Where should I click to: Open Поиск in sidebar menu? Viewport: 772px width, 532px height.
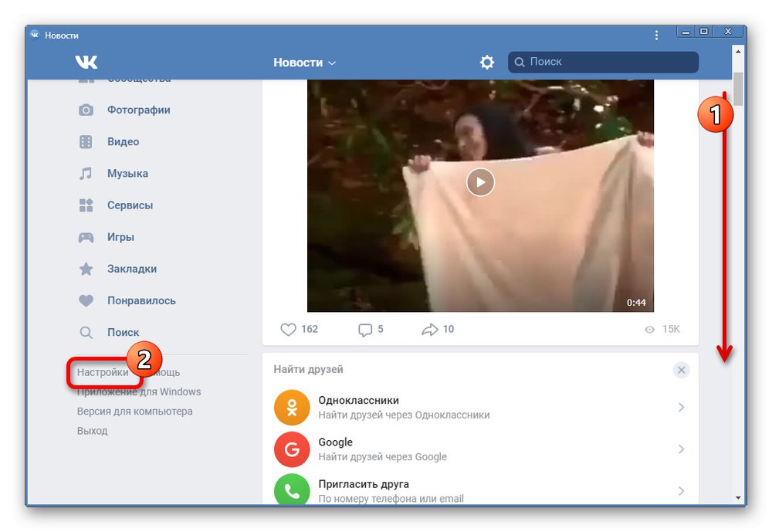coord(123,333)
